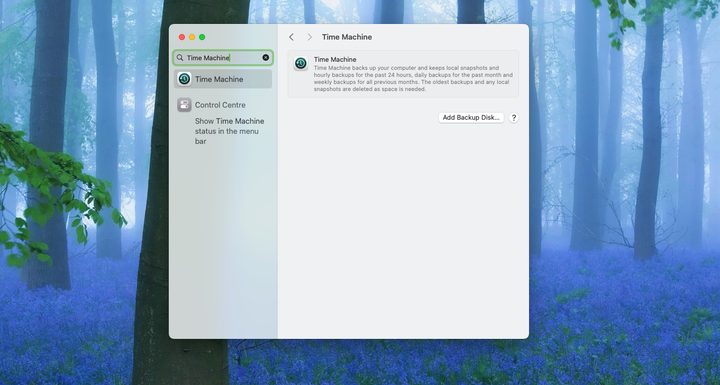Click inside the Time Machine search field
The image size is (720, 385).
[223, 57]
